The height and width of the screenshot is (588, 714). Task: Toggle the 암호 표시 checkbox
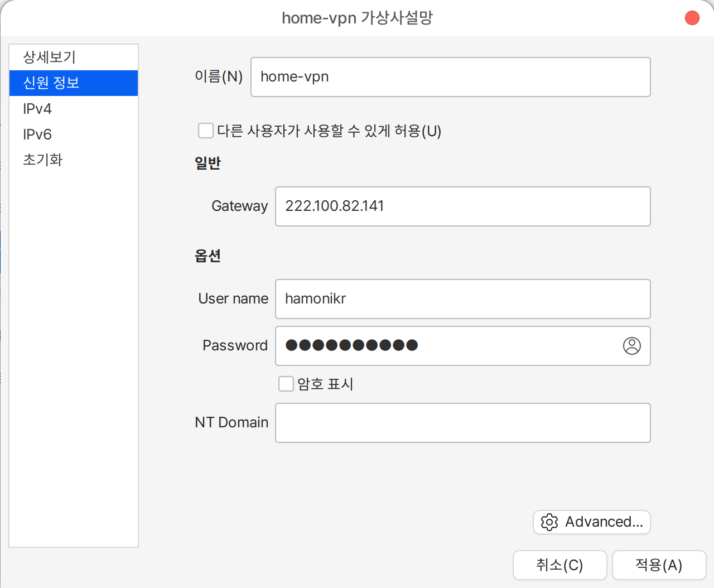coord(286,384)
